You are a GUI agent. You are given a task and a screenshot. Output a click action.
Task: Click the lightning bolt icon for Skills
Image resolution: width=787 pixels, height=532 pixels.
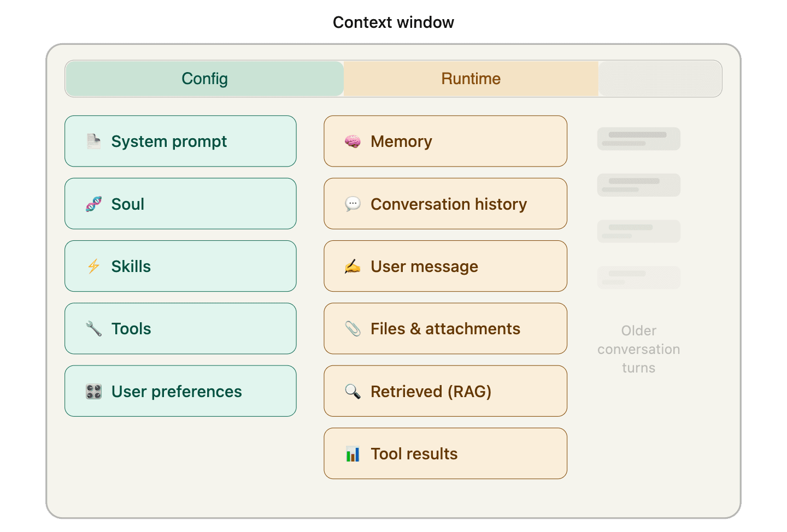(x=93, y=266)
